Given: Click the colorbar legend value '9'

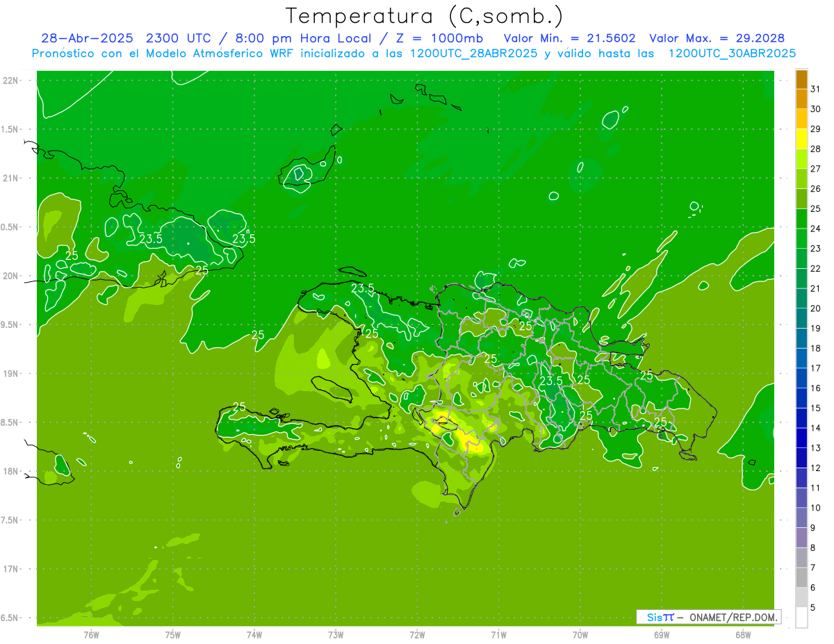Looking at the screenshot, I should (813, 528).
